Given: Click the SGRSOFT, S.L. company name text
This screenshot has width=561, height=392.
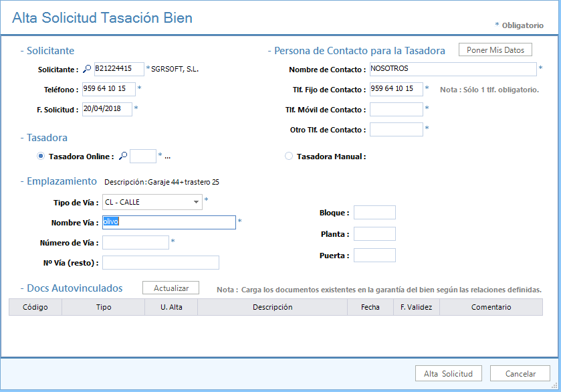Looking at the screenshot, I should click(x=175, y=69).
